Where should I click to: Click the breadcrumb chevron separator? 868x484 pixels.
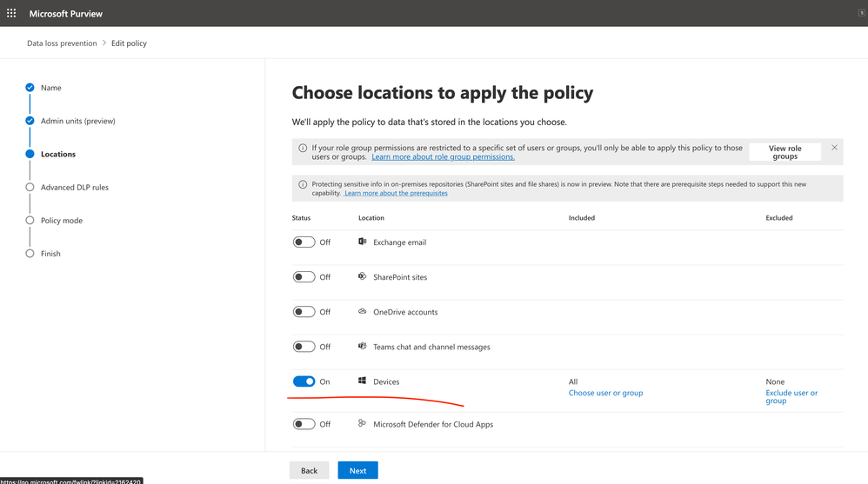104,43
